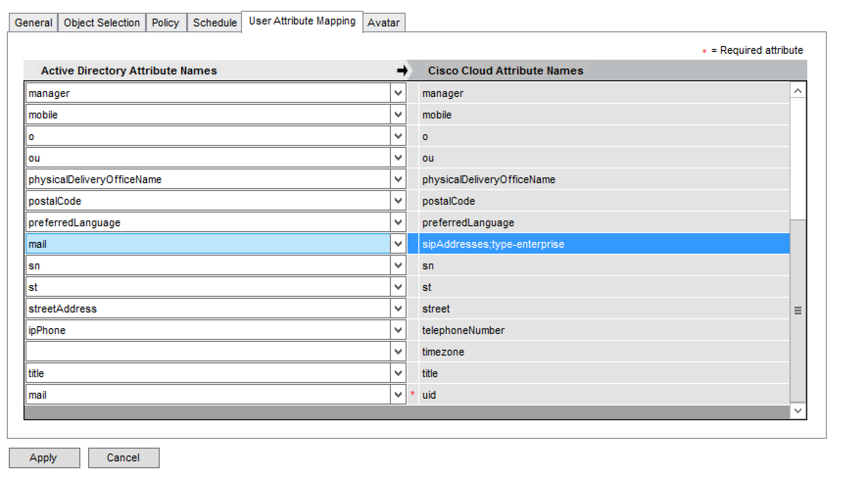This screenshot has height=479, width=868.
Task: Select the 'st' cloud attribute
Action: point(604,287)
